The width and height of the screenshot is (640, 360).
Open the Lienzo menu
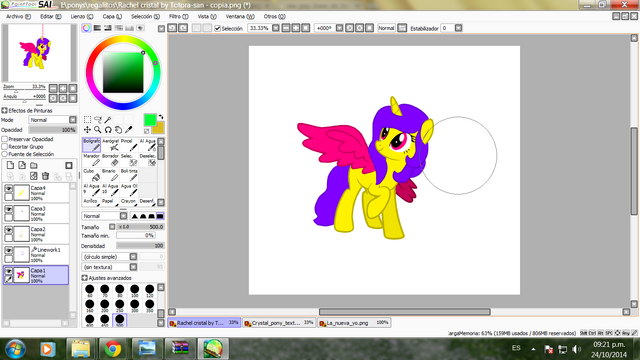click(82, 17)
